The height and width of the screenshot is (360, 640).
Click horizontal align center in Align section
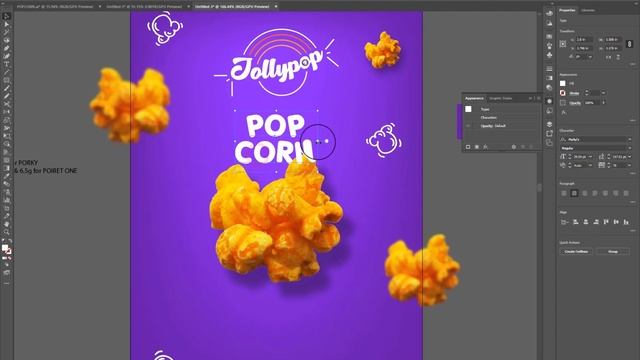(x=586, y=222)
